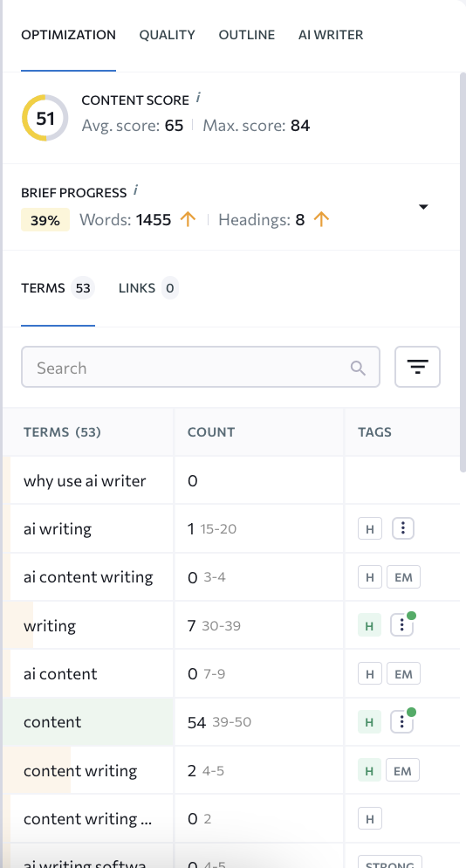The height and width of the screenshot is (868, 466).
Task: Open more tags menu for writing term
Action: (403, 625)
